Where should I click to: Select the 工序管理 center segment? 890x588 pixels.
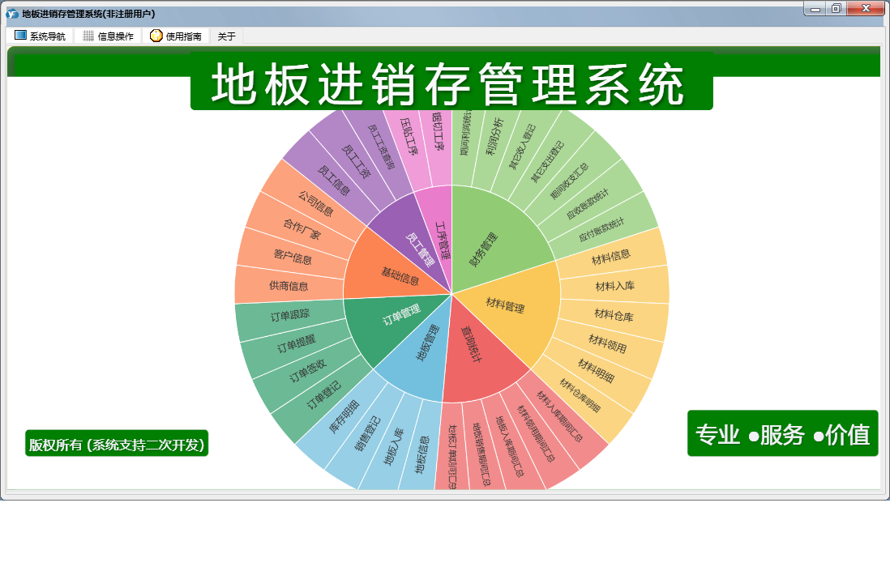[442, 241]
